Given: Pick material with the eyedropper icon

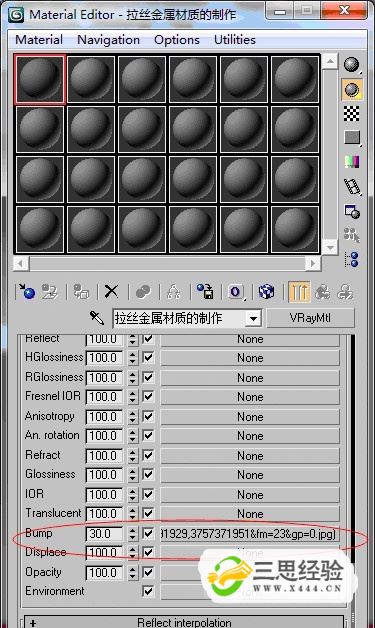Looking at the screenshot, I should [97, 318].
